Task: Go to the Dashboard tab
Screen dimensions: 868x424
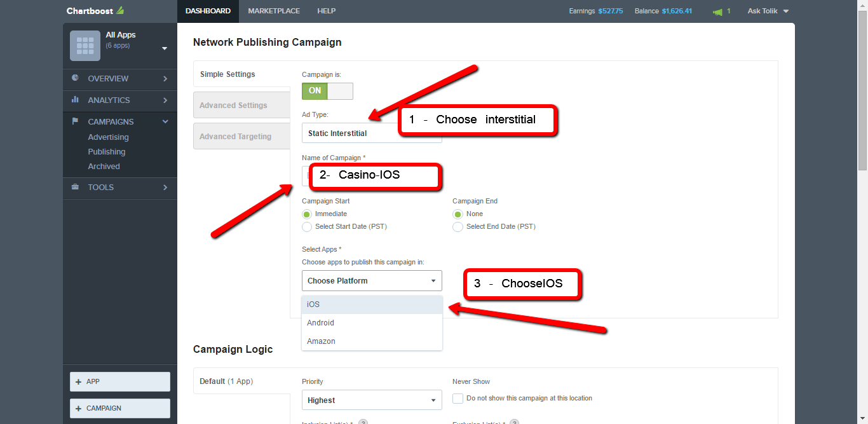Action: click(x=208, y=11)
